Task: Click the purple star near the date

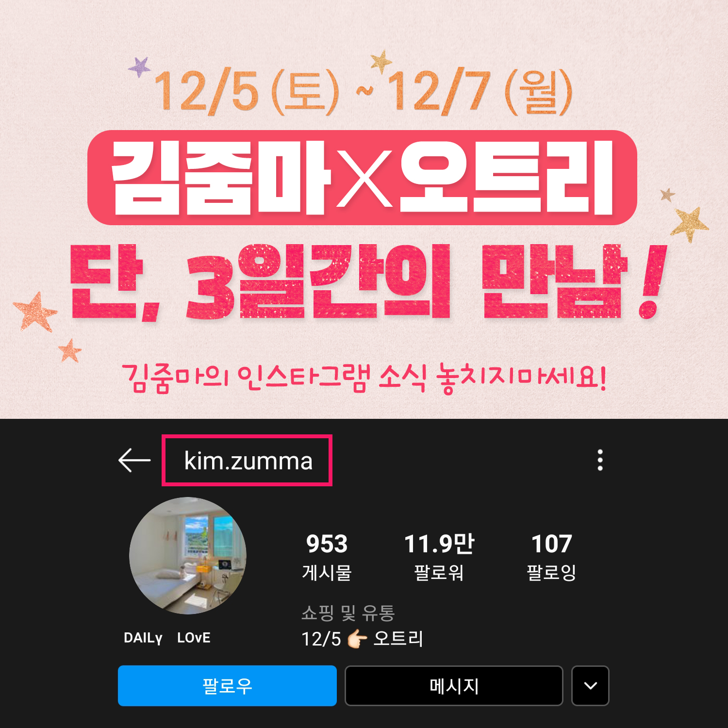Action: pos(140,67)
